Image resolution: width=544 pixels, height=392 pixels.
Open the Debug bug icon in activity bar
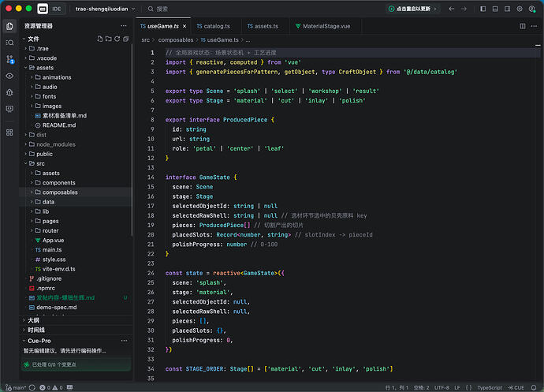coord(9,92)
